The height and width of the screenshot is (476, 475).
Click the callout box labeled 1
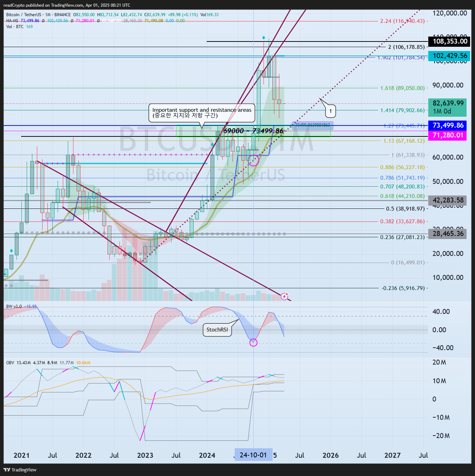click(330, 111)
